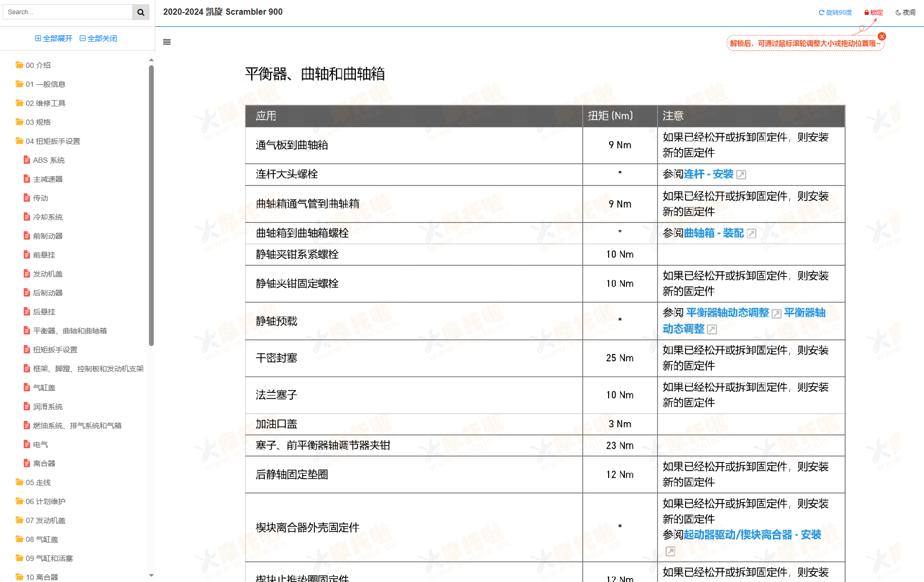Select the 后静轴固定垫圈 table cell

[x=414, y=475]
